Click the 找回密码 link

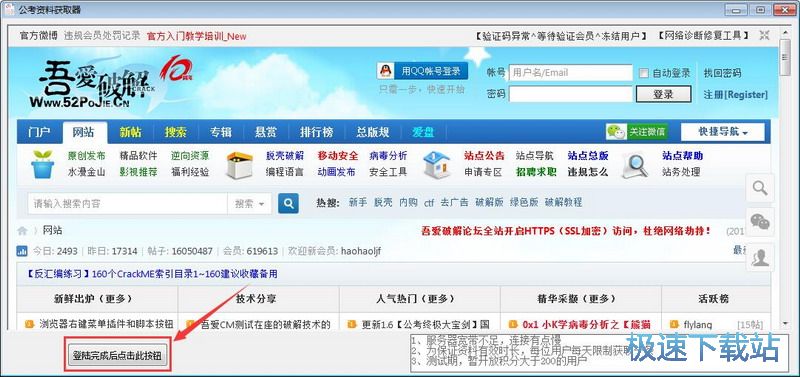722,73
